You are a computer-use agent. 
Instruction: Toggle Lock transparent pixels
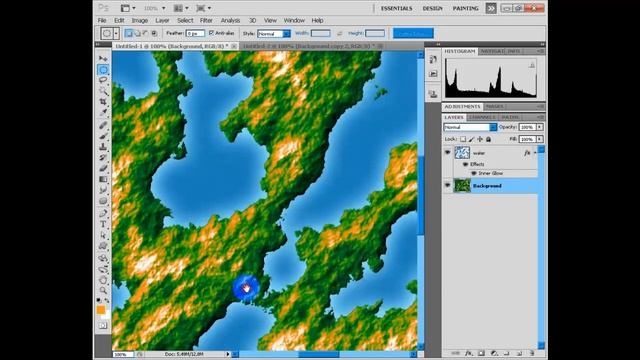click(463, 139)
